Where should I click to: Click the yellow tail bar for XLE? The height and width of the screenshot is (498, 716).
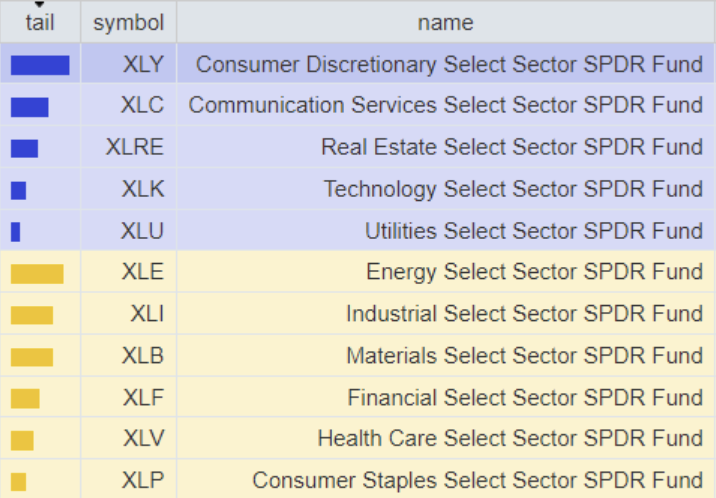pyautogui.click(x=37, y=273)
